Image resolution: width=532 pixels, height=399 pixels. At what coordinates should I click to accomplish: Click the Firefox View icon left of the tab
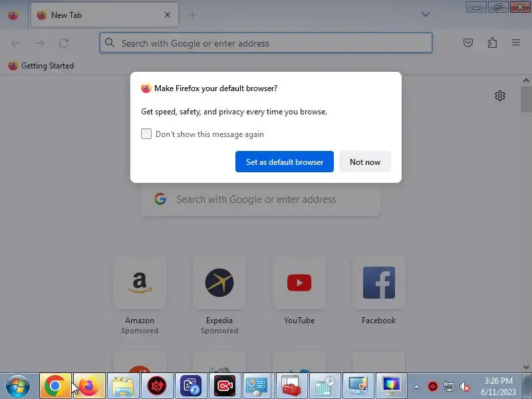tap(13, 15)
